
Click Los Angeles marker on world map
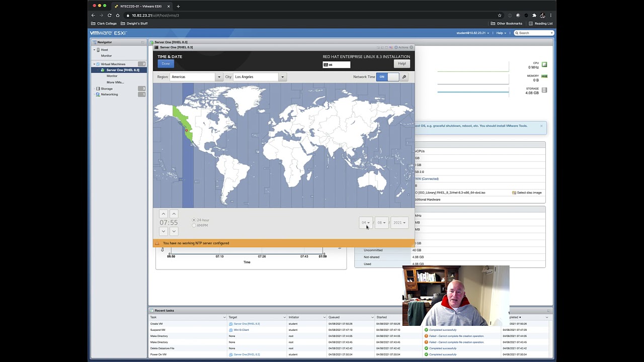click(186, 130)
